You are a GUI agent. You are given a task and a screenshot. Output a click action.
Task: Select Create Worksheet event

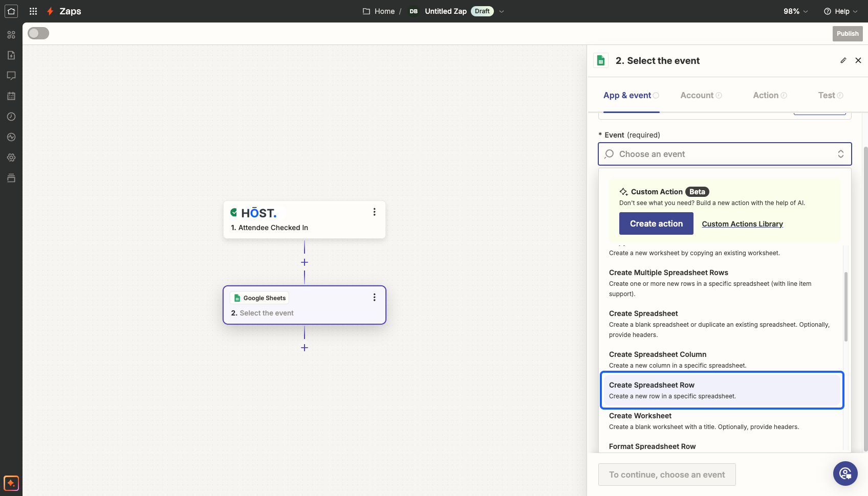(722, 421)
